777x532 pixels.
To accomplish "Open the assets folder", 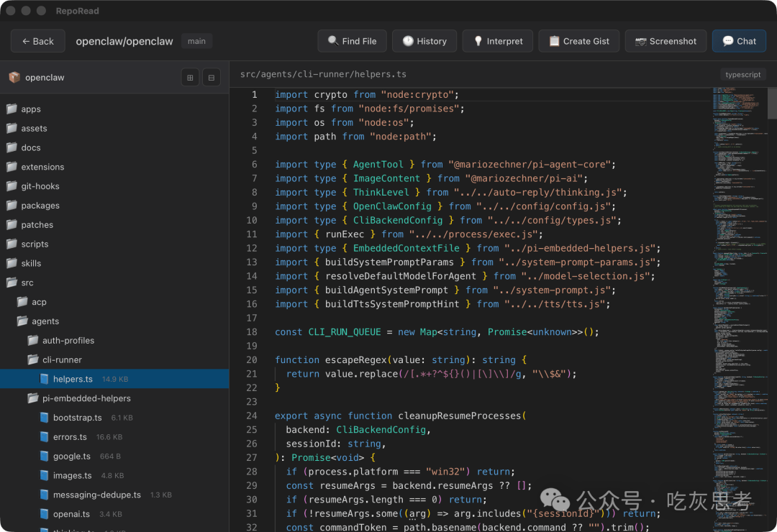I will tap(114, 128).
